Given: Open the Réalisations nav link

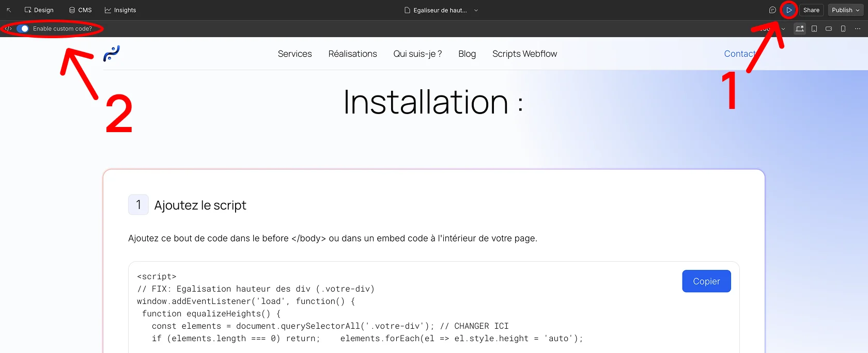Looking at the screenshot, I should [353, 54].
